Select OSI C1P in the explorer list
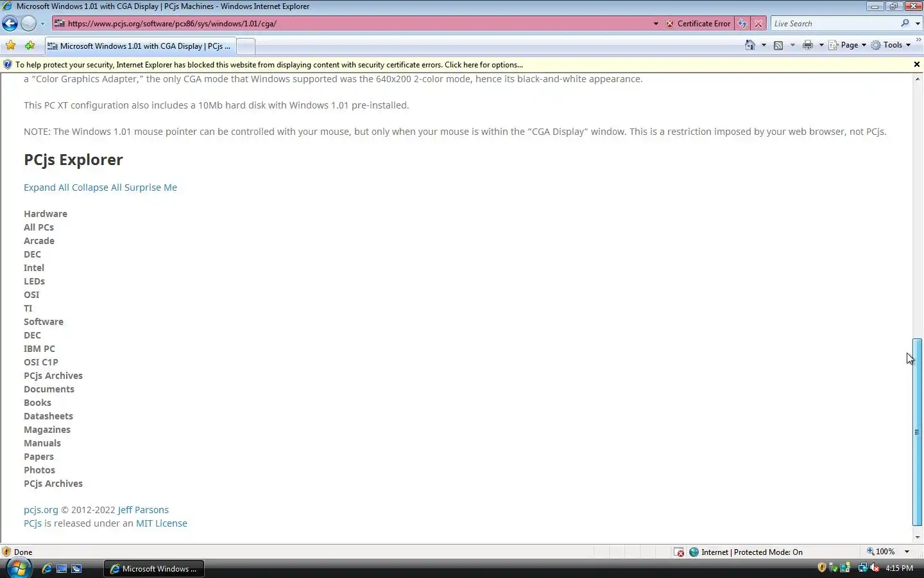924x578 pixels. point(41,362)
